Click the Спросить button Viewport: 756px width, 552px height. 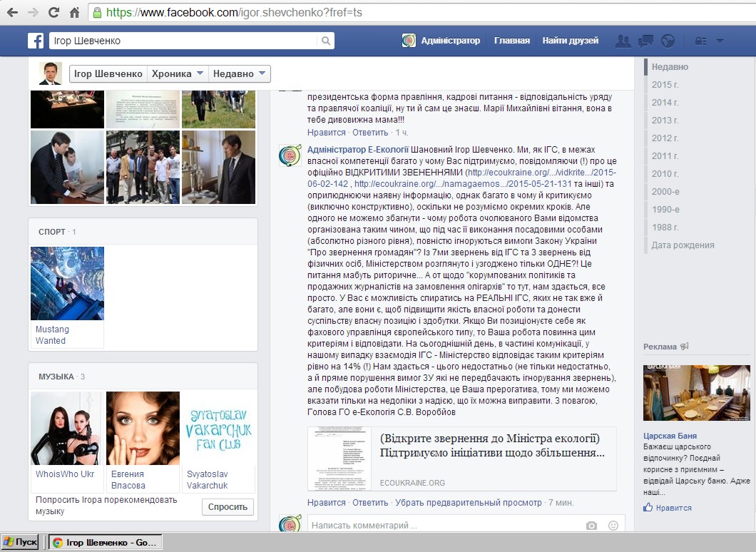(x=228, y=506)
